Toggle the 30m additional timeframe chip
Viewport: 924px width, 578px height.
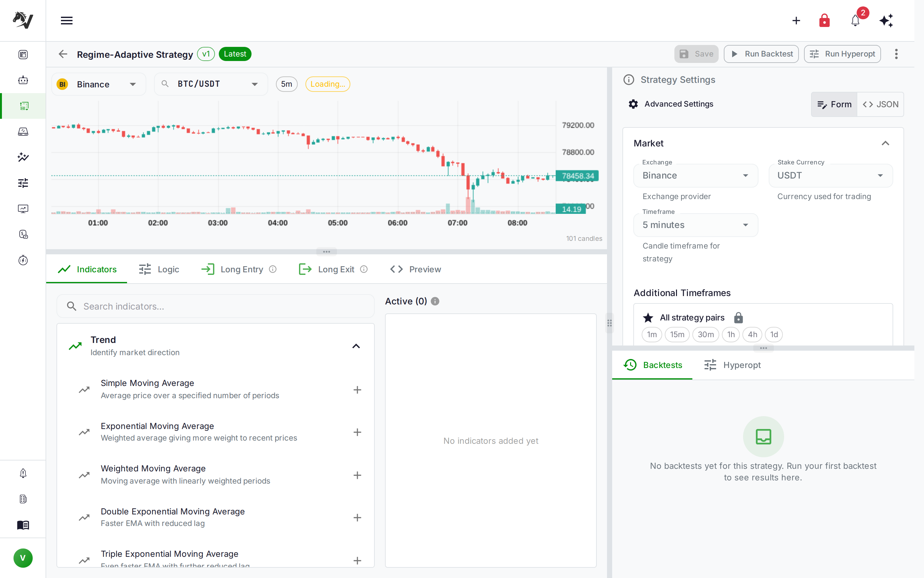tap(706, 335)
